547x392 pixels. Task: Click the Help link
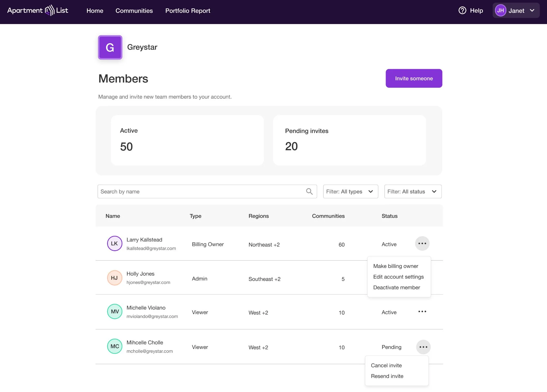click(476, 11)
